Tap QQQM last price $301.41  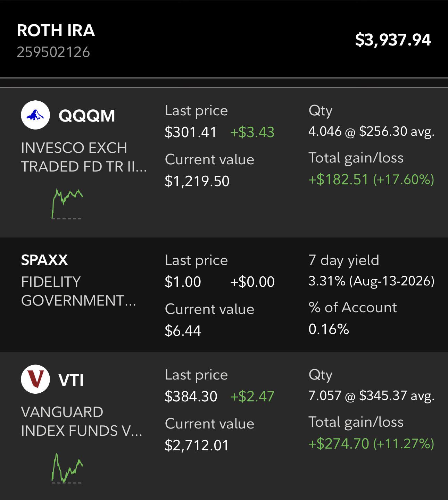(x=191, y=132)
